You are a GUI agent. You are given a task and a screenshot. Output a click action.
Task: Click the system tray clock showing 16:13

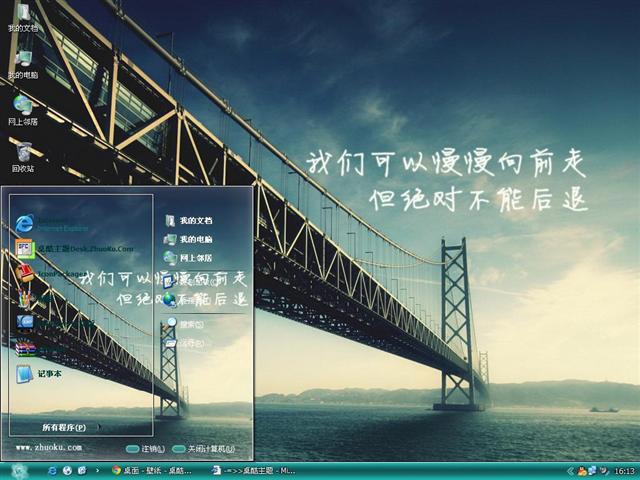click(x=623, y=470)
